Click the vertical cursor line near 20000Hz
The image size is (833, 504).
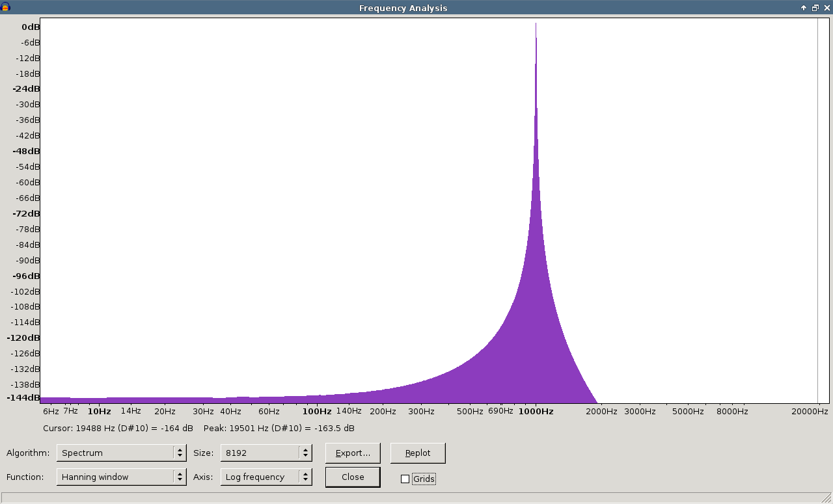click(817, 208)
